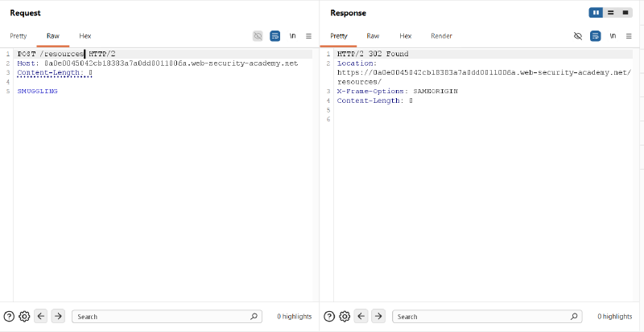Click the SMUGGLING body text in request
The height and width of the screenshot is (332, 644).
click(37, 91)
